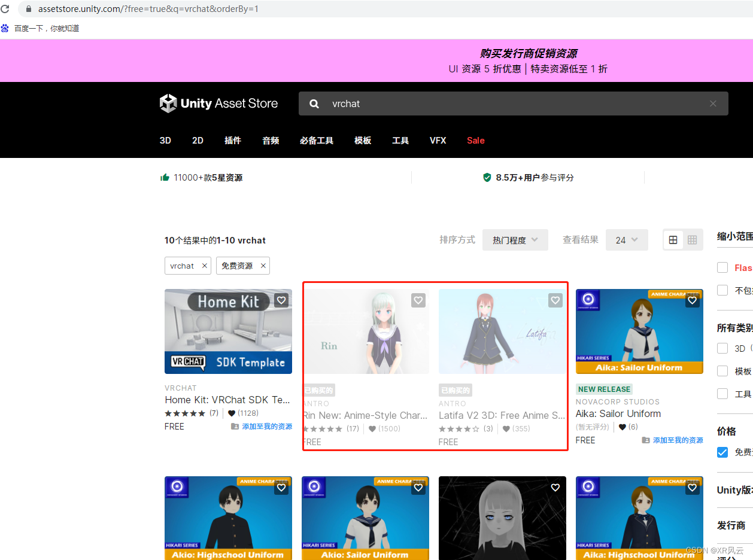Remove the vrchat filter tag
Image resolution: width=753 pixels, height=560 pixels.
(204, 266)
